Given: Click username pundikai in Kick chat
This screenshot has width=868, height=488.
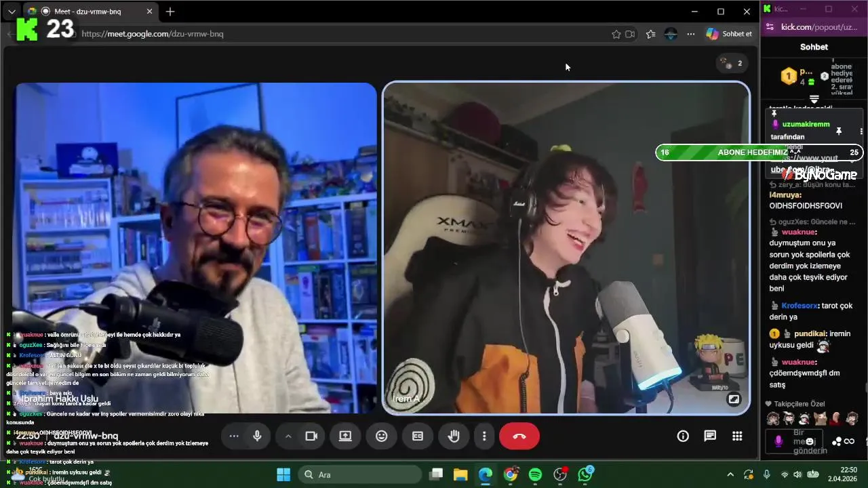Looking at the screenshot, I should tap(810, 333).
